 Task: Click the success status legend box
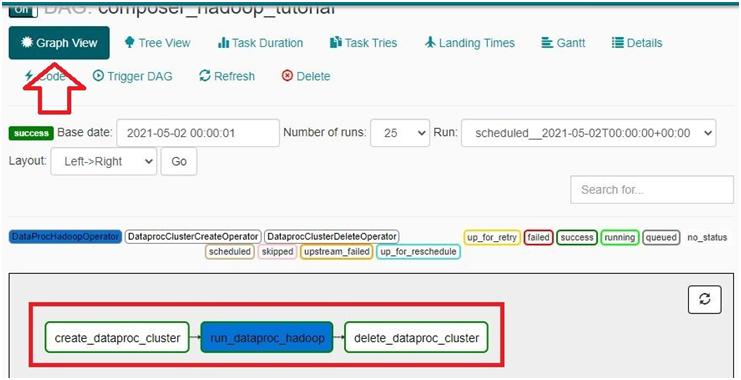pos(577,237)
